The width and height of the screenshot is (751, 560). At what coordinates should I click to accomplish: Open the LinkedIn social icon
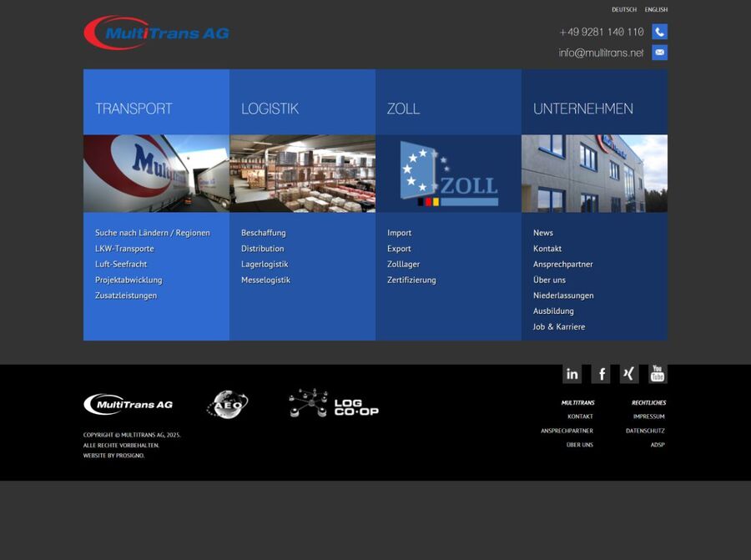pyautogui.click(x=572, y=374)
